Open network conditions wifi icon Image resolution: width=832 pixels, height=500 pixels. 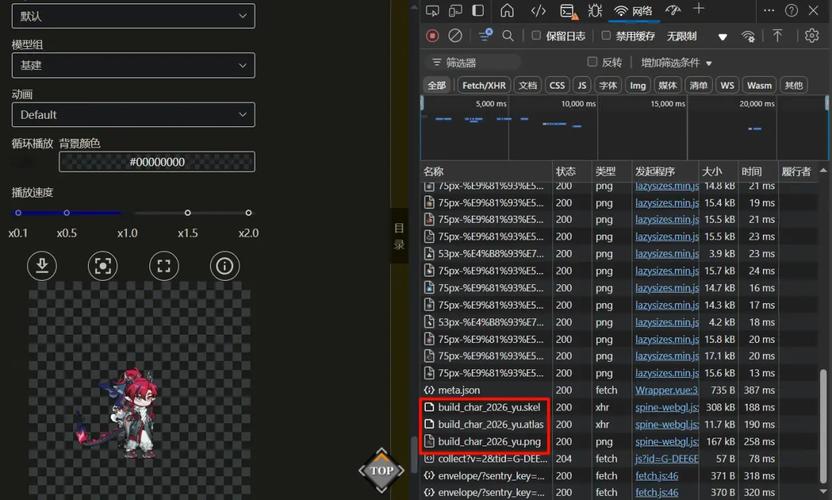[x=748, y=36]
